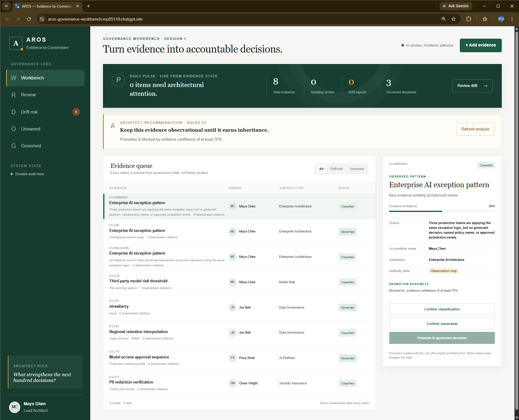This screenshot has height=420, width=519.
Task: Open the Chrome three-dot menu
Action: click(x=512, y=19)
